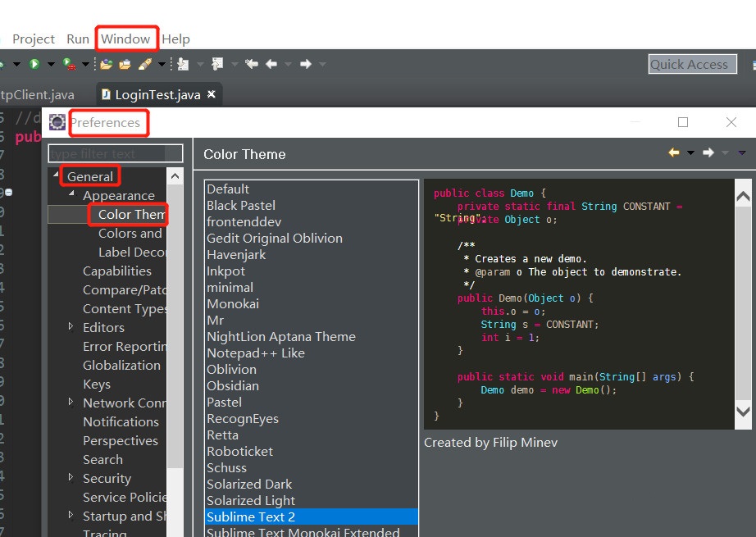Click the main toolbar Back arrow
This screenshot has width=756, height=537.
[271, 64]
